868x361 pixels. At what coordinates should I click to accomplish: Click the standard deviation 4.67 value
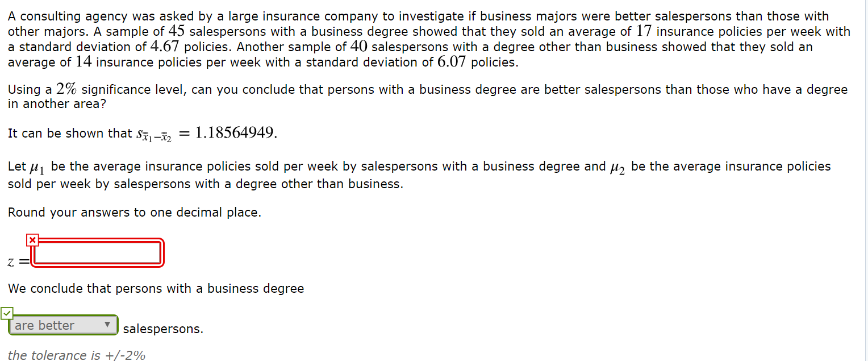coord(165,47)
